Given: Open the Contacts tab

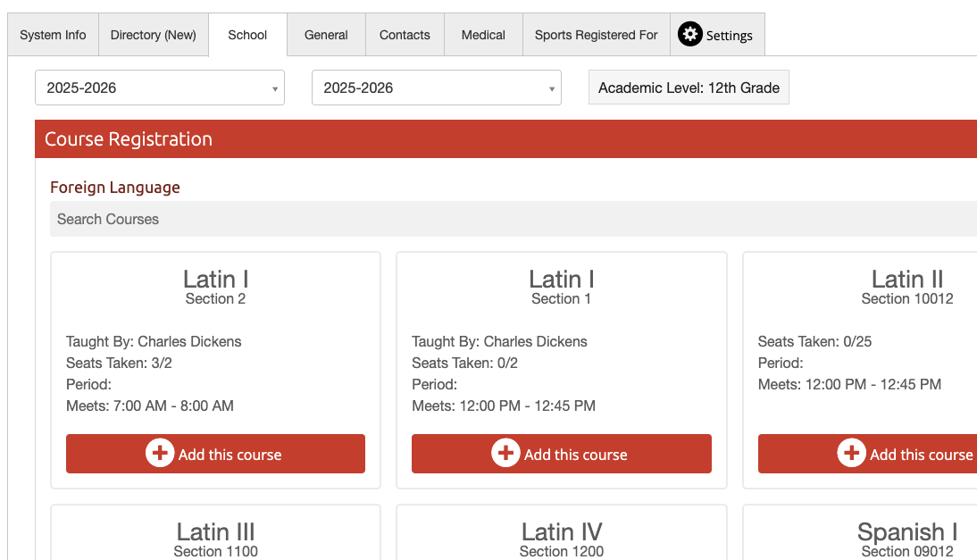Looking at the screenshot, I should click(x=405, y=35).
